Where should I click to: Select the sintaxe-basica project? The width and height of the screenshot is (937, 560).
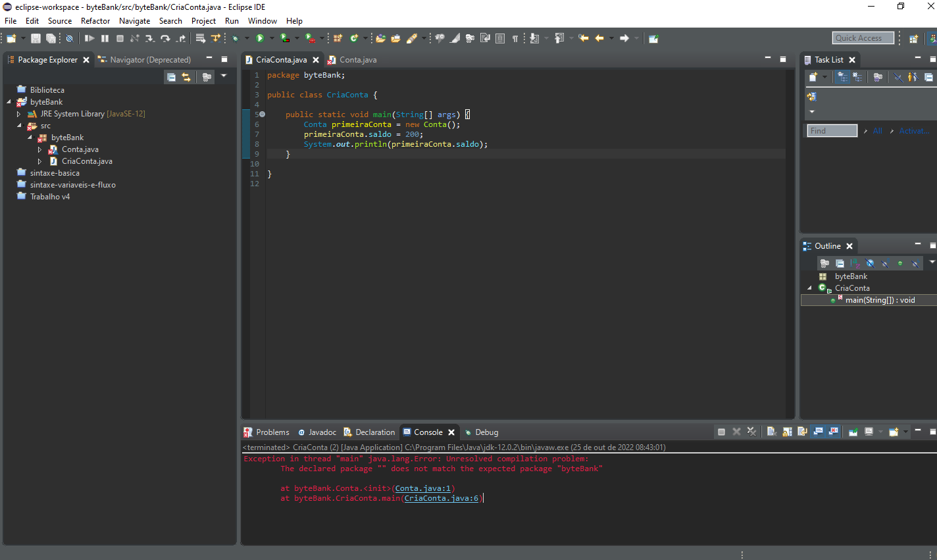coord(55,173)
